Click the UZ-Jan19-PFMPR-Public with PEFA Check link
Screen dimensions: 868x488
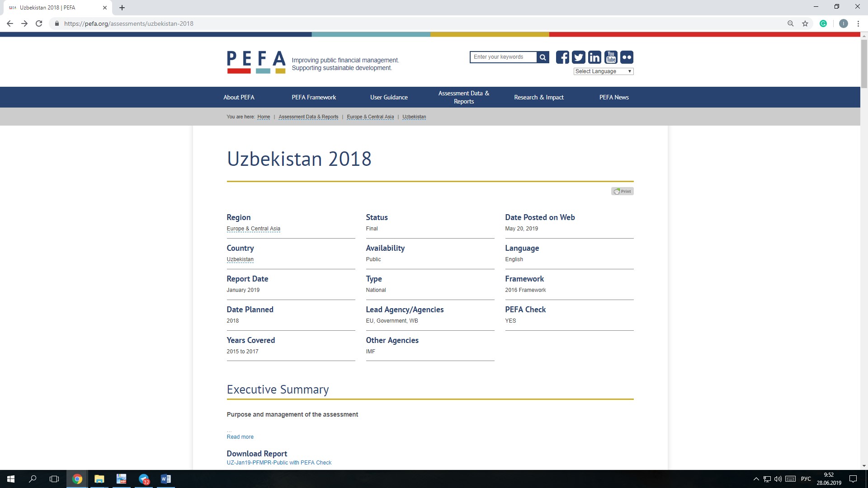(x=278, y=462)
